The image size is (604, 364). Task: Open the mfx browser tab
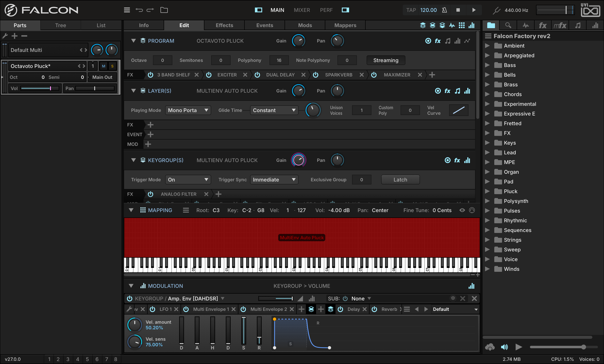click(x=560, y=25)
